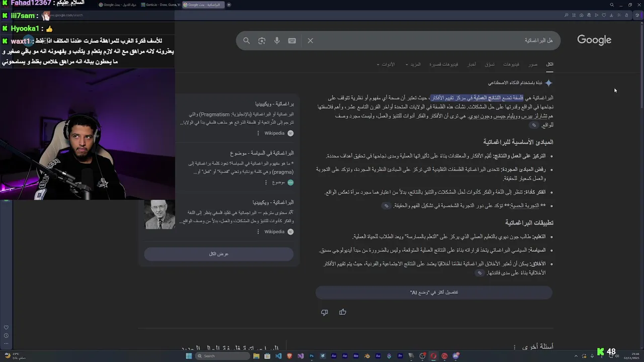Click source link chip after الأخلاق bullet
This screenshot has width=644, height=362.
[480, 273]
